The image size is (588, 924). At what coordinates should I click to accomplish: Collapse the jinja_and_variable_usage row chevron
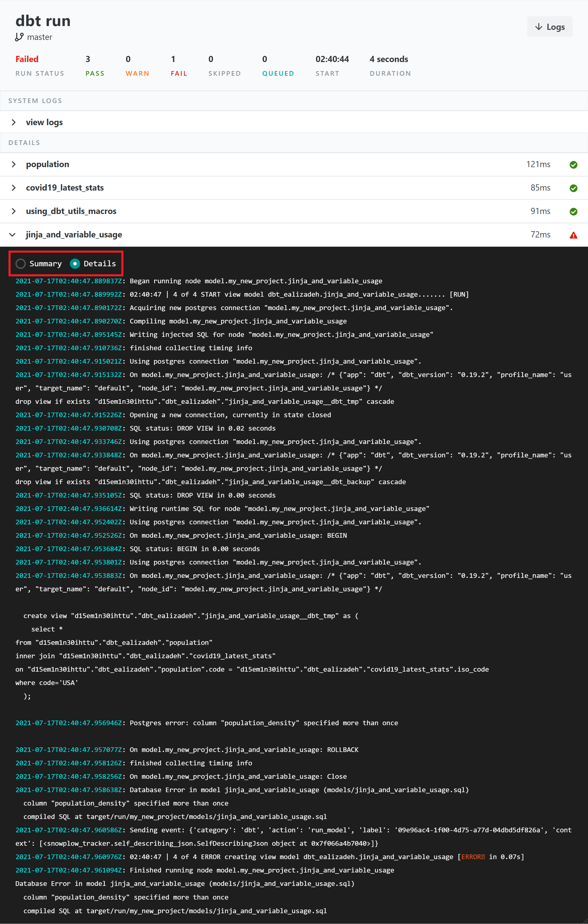[13, 234]
